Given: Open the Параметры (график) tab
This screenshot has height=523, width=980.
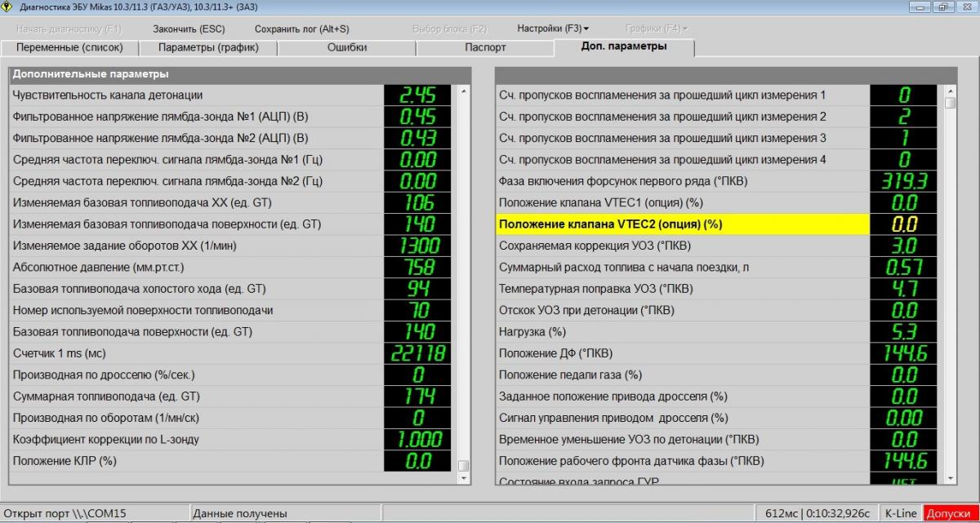Looking at the screenshot, I should (208, 47).
